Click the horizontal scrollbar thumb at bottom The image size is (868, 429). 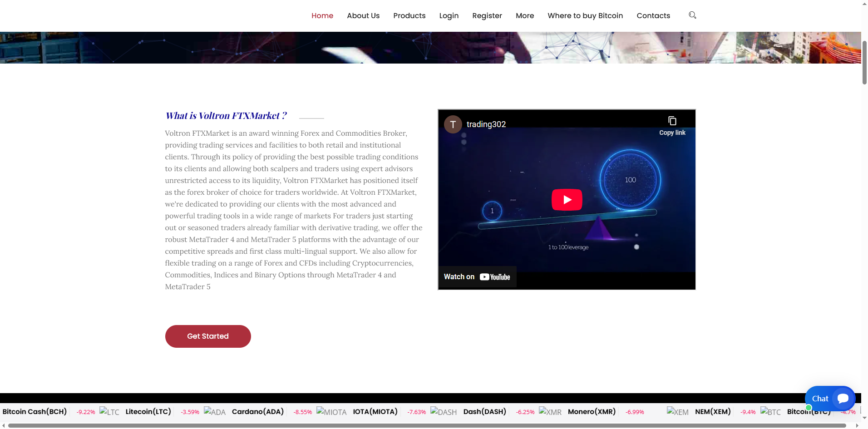tap(427, 426)
